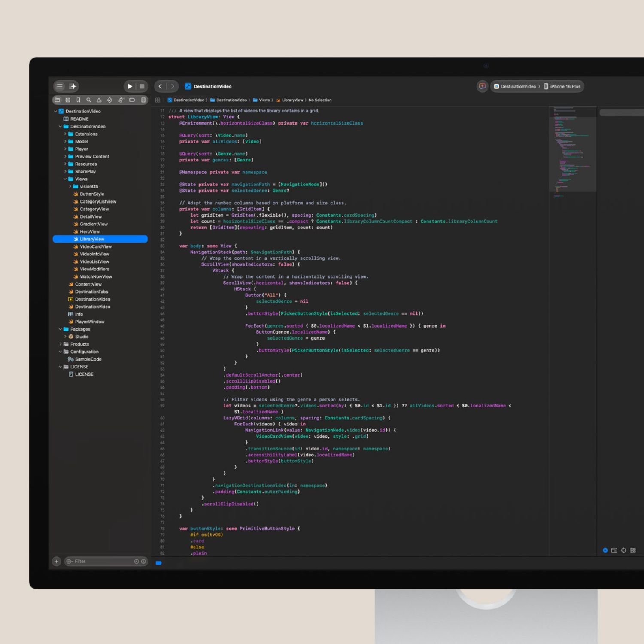The image size is (644, 644).
Task: Go forward in editor history
Action: click(173, 86)
